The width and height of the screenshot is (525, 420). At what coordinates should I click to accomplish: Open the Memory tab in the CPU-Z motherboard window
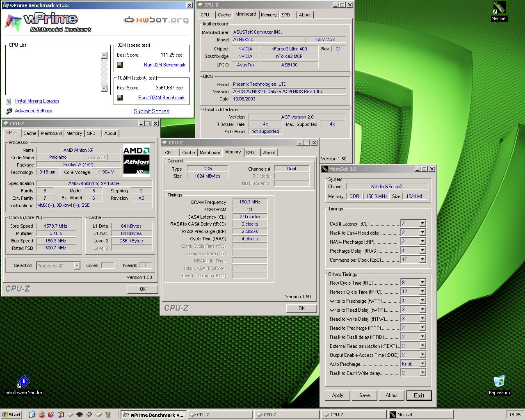[269, 15]
